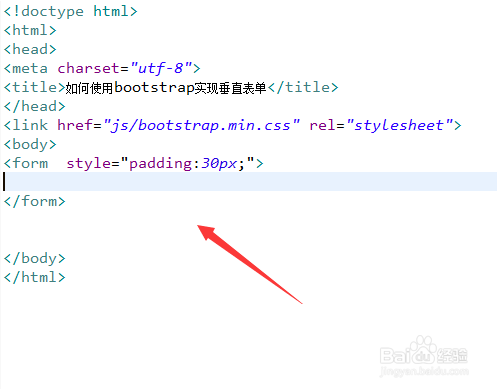Click the rel attribute name
The width and height of the screenshot is (497, 389).
click(322, 125)
